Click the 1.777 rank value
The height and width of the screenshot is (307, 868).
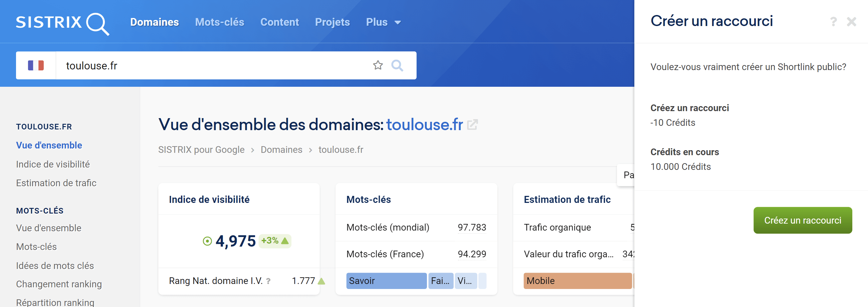pos(303,281)
